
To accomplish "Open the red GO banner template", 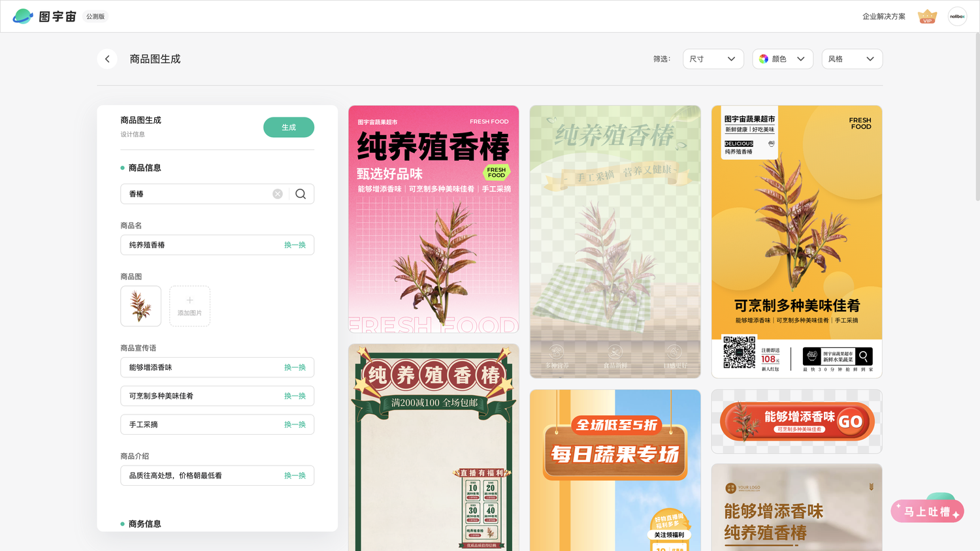I will 797,422.
